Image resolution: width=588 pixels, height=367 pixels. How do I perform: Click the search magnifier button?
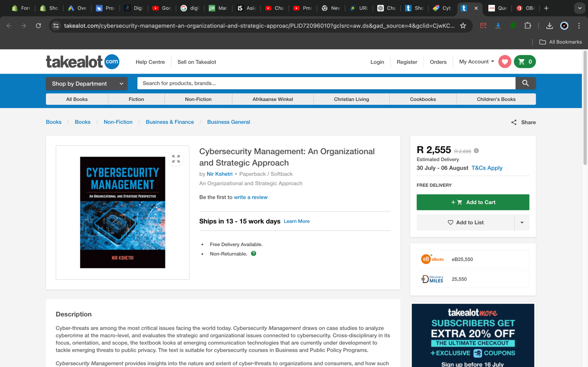(x=525, y=83)
